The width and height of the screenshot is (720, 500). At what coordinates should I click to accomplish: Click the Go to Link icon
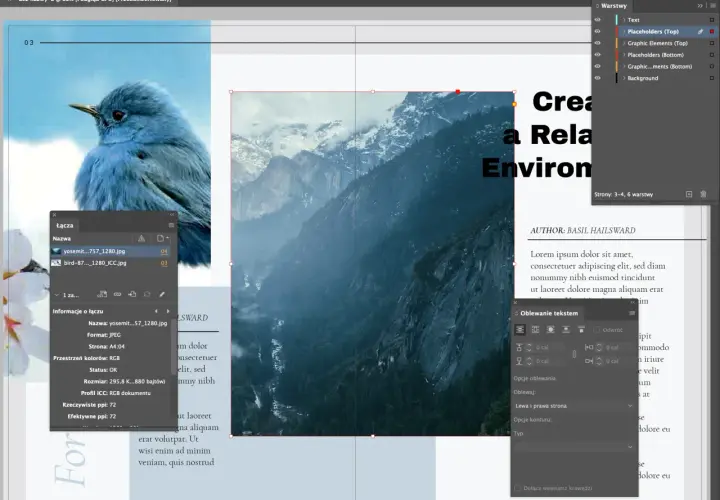click(x=132, y=294)
